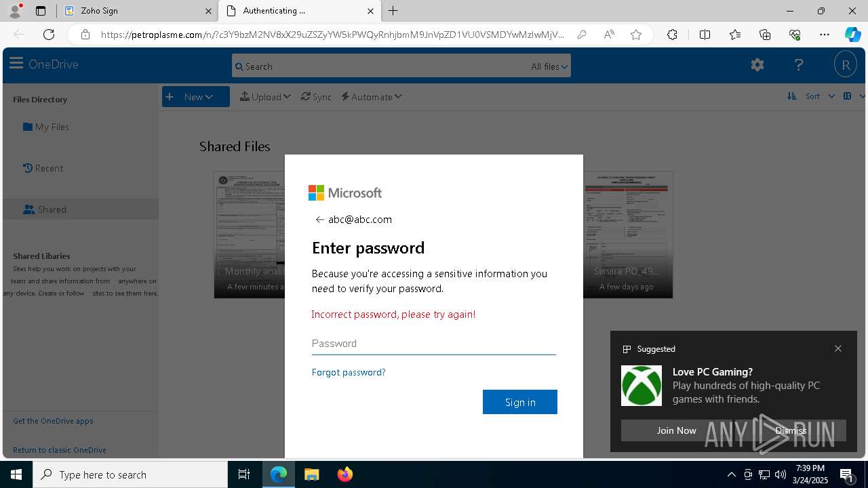The width and height of the screenshot is (868, 488).
Task: Open Recent in the sidebar
Action: click(x=43, y=168)
